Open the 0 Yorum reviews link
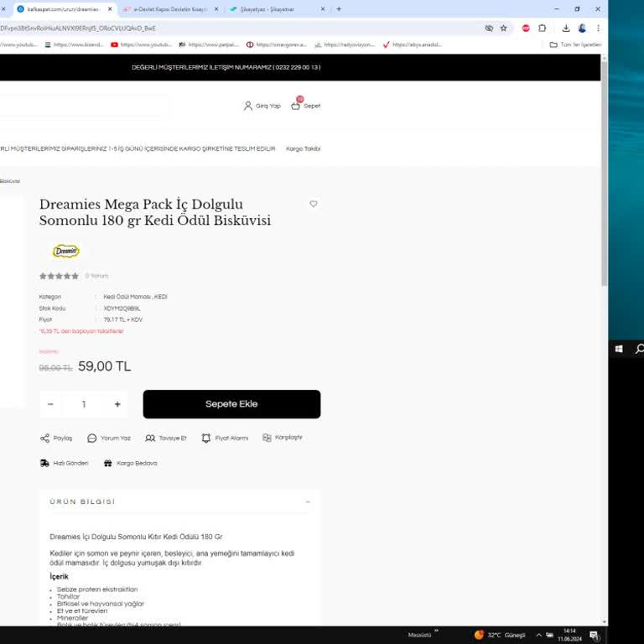 [x=97, y=276]
